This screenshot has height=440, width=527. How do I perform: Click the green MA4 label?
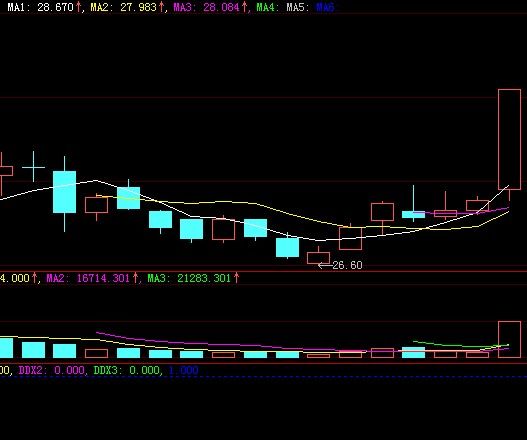(267, 7)
